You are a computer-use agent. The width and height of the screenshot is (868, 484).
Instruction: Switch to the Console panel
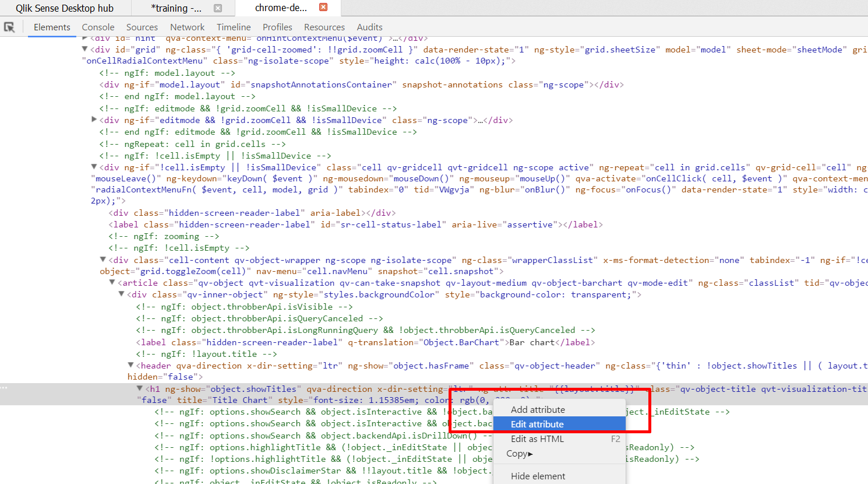98,27
